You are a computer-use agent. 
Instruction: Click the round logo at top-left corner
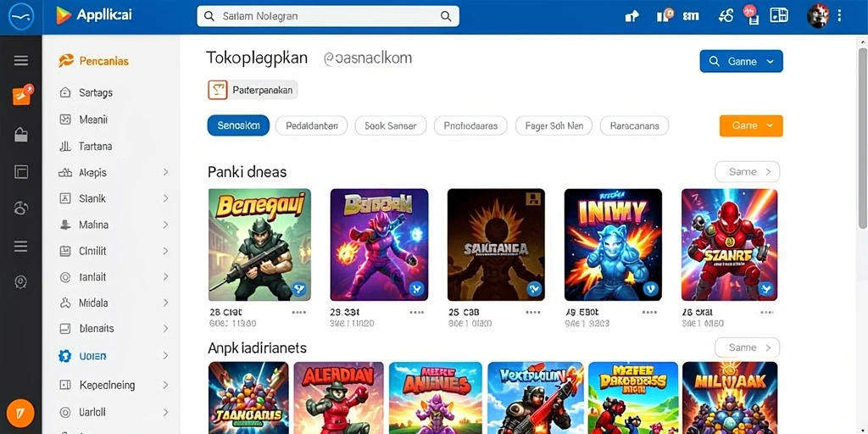tap(21, 17)
